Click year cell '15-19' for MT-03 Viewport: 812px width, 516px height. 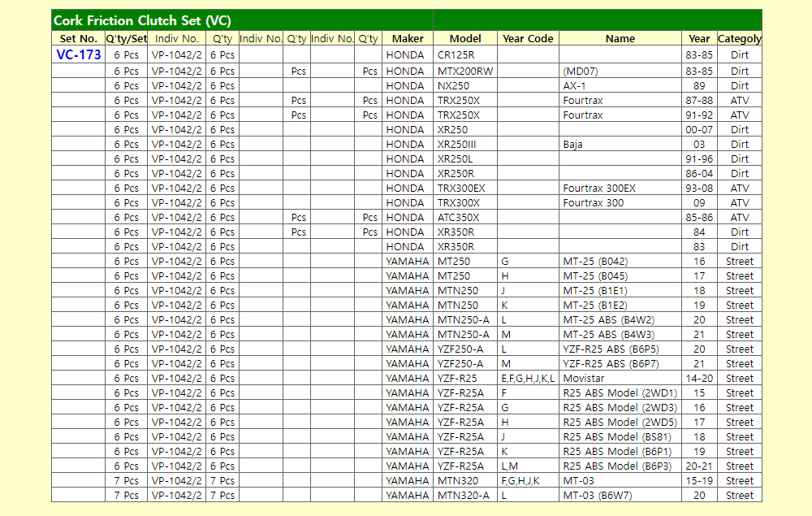[x=699, y=481]
